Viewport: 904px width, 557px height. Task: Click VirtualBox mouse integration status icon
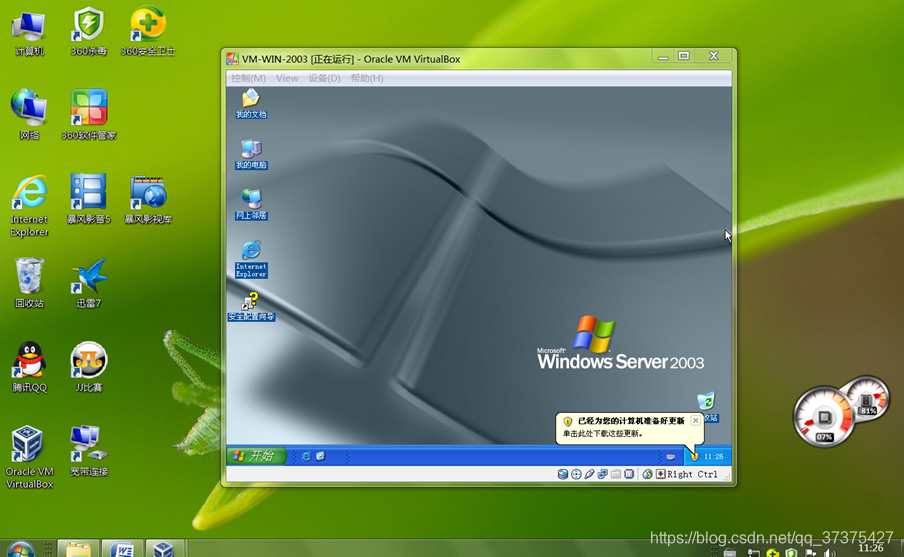point(647,474)
